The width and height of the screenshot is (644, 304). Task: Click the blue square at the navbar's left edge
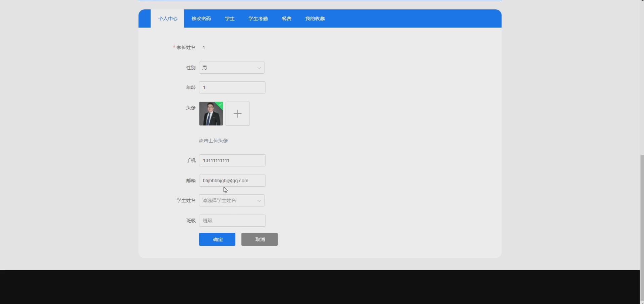[x=144, y=18]
